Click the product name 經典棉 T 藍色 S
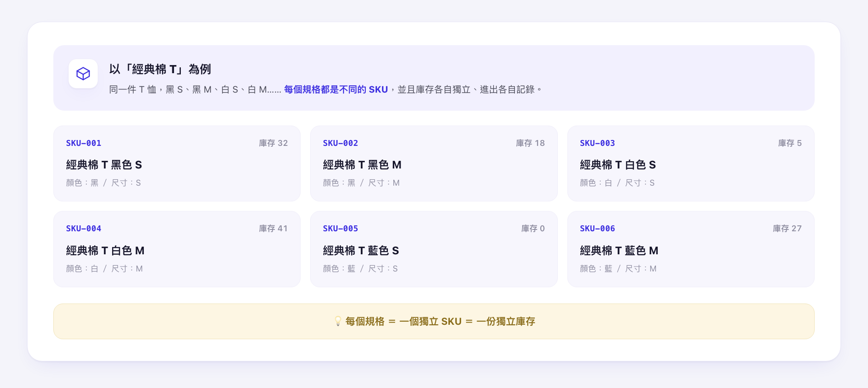This screenshot has width=868, height=388. 361,251
